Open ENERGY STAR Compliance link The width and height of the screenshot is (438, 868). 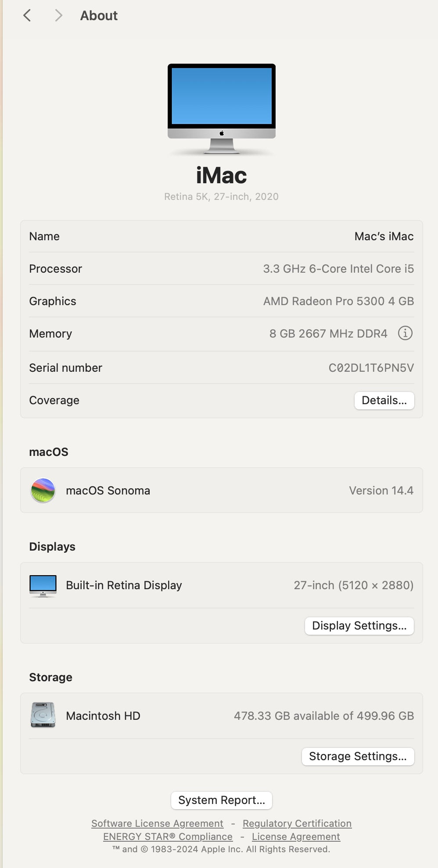[x=168, y=836]
